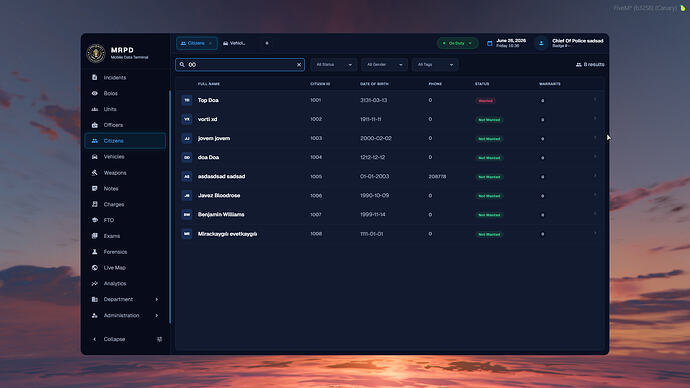The height and width of the screenshot is (388, 690).
Task: Expand the Administration submenu
Action: click(125, 315)
